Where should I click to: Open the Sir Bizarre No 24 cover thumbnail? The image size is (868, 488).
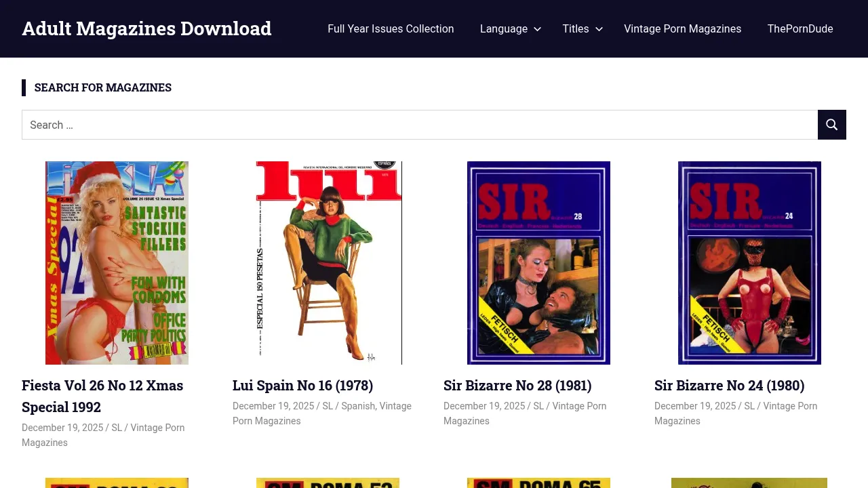[x=749, y=263]
